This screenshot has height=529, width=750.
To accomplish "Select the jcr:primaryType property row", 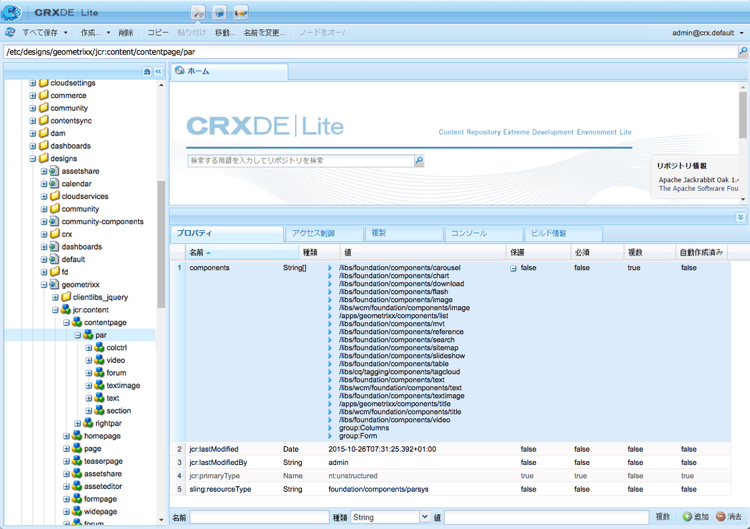I will click(450, 475).
